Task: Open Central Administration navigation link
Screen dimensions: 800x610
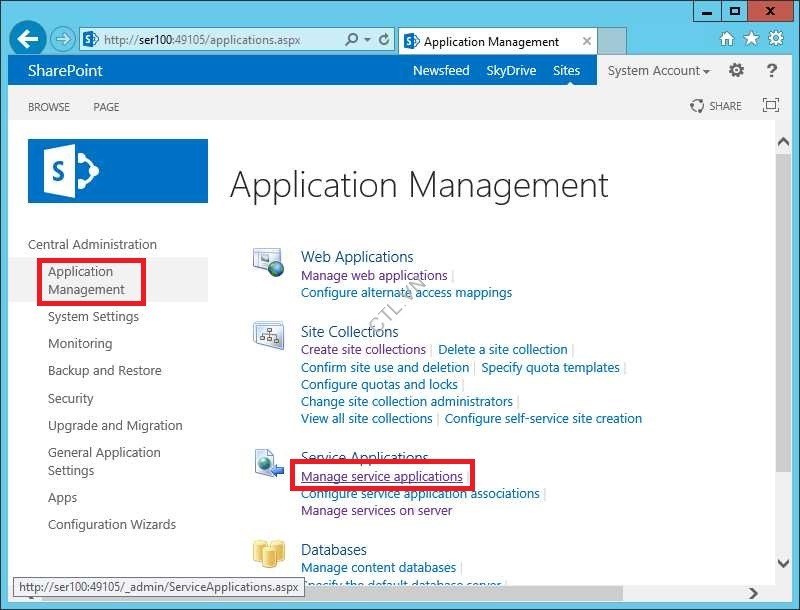Action: coord(92,244)
